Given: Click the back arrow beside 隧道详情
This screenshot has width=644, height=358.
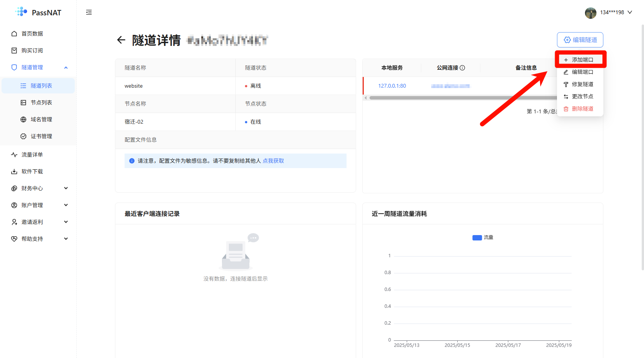Looking at the screenshot, I should click(121, 40).
